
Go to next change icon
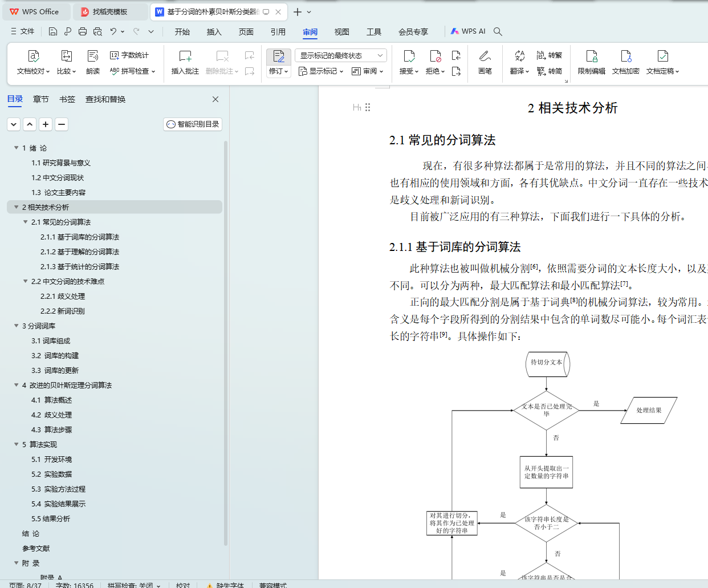tap(456, 71)
